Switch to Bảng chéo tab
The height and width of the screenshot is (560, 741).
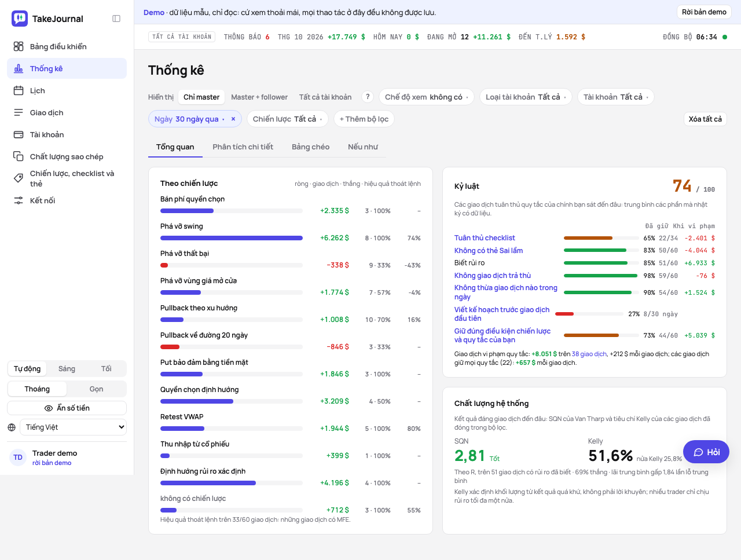coord(310,147)
